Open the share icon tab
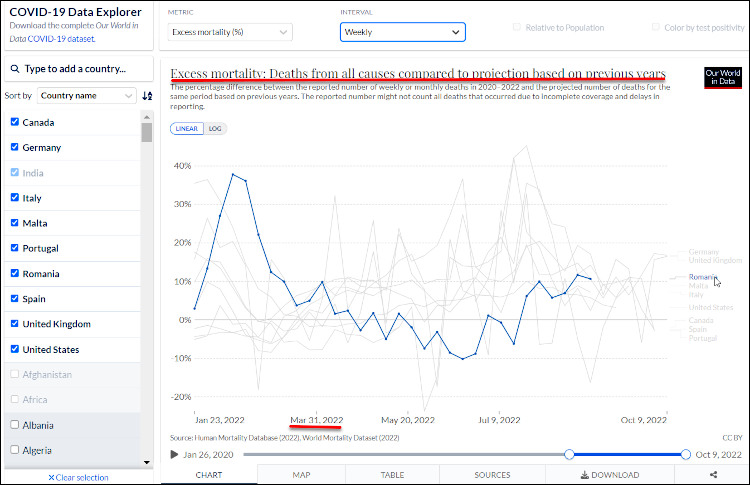The image size is (750, 485). [x=712, y=475]
